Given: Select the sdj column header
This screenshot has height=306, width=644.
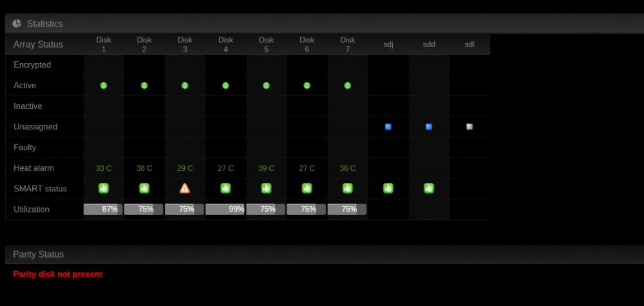Looking at the screenshot, I should (388, 44).
